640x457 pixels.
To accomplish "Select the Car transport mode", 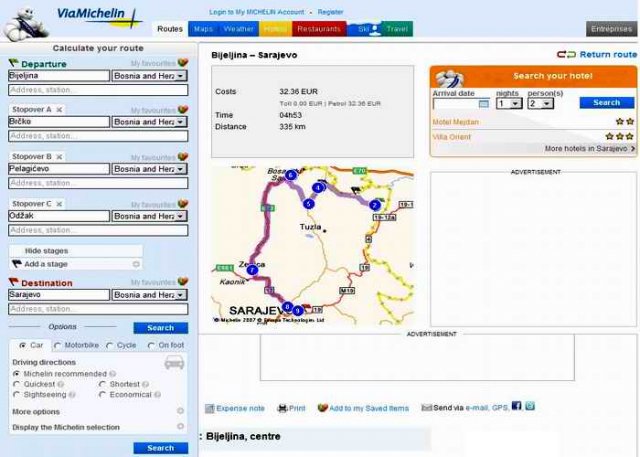I will pyautogui.click(x=23, y=345).
